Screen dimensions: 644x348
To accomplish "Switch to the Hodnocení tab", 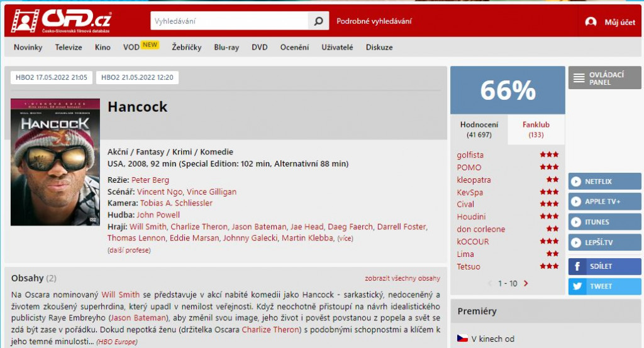I will [479, 129].
